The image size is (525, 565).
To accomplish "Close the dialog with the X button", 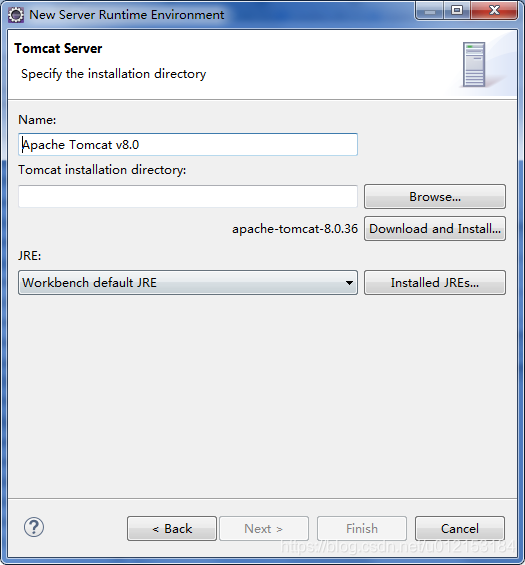I will click(494, 11).
